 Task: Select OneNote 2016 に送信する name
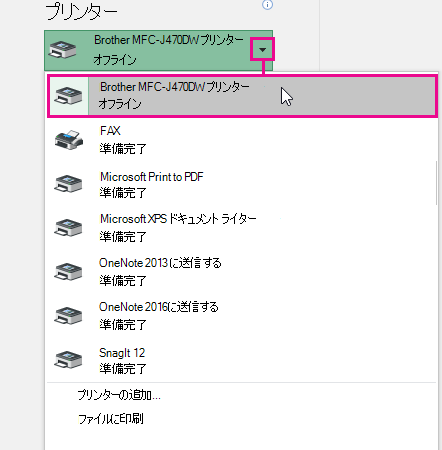coord(159,307)
